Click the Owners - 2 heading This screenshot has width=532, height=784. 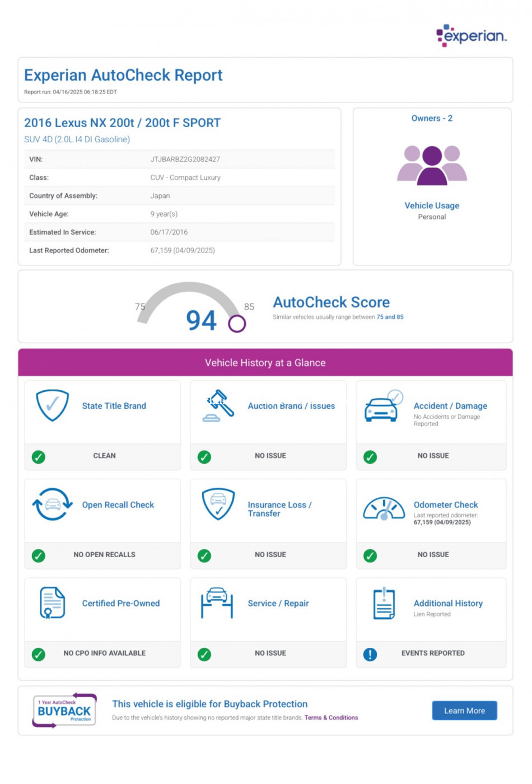(432, 118)
